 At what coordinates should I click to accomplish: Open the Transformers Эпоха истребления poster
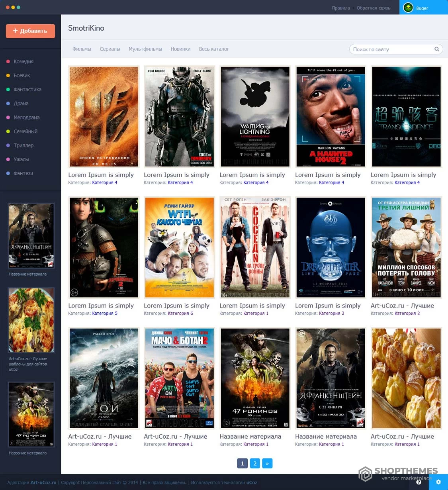point(104,117)
